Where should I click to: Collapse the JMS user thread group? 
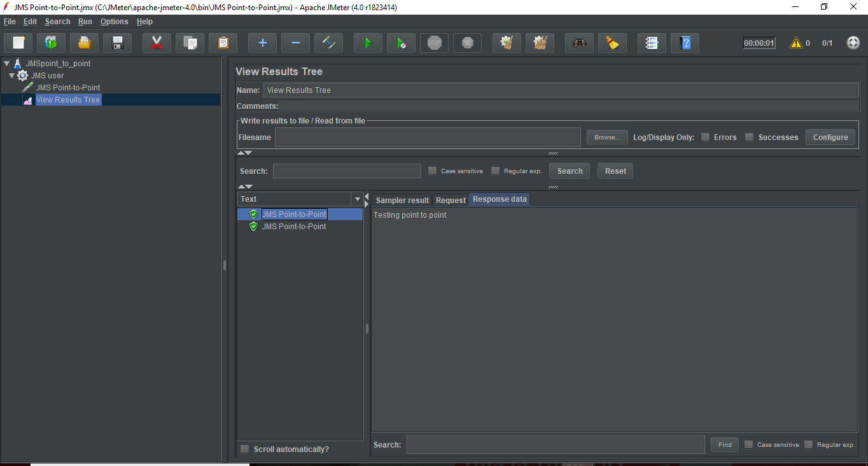(x=11, y=76)
